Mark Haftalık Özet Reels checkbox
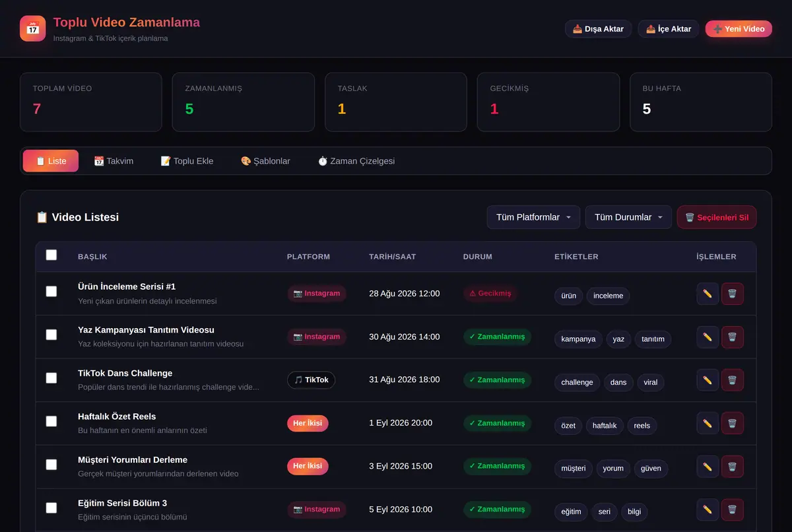The width and height of the screenshot is (792, 532). point(51,421)
